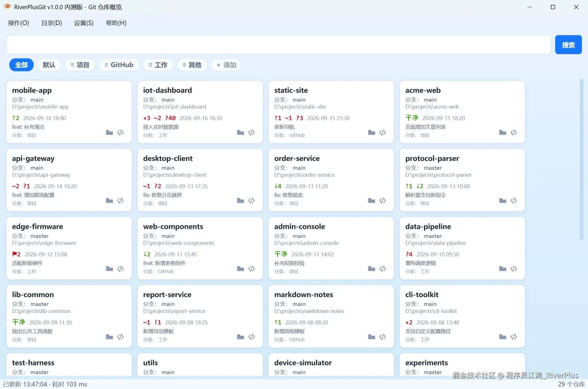This screenshot has height=389, width=588.
Task: Open folder icon on report-service card
Action: 241,337
